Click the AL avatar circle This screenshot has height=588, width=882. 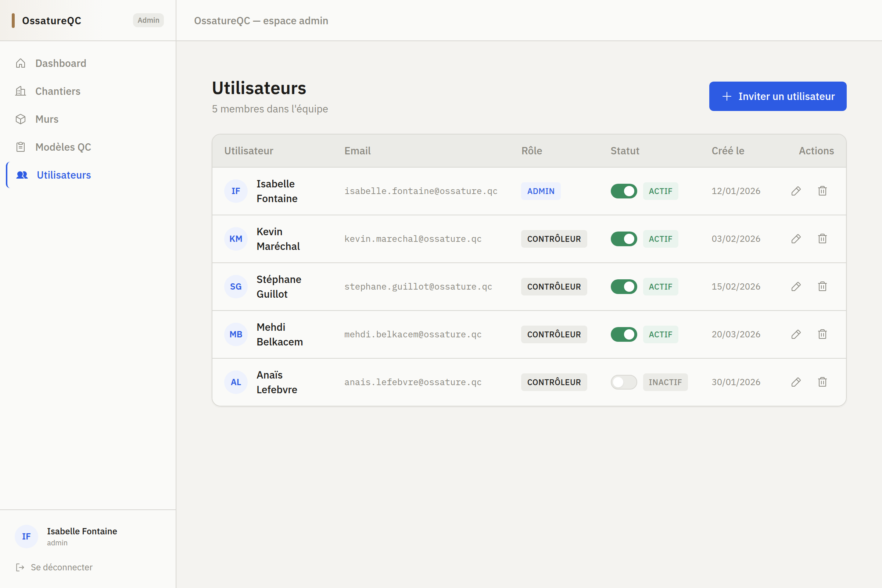(x=236, y=382)
